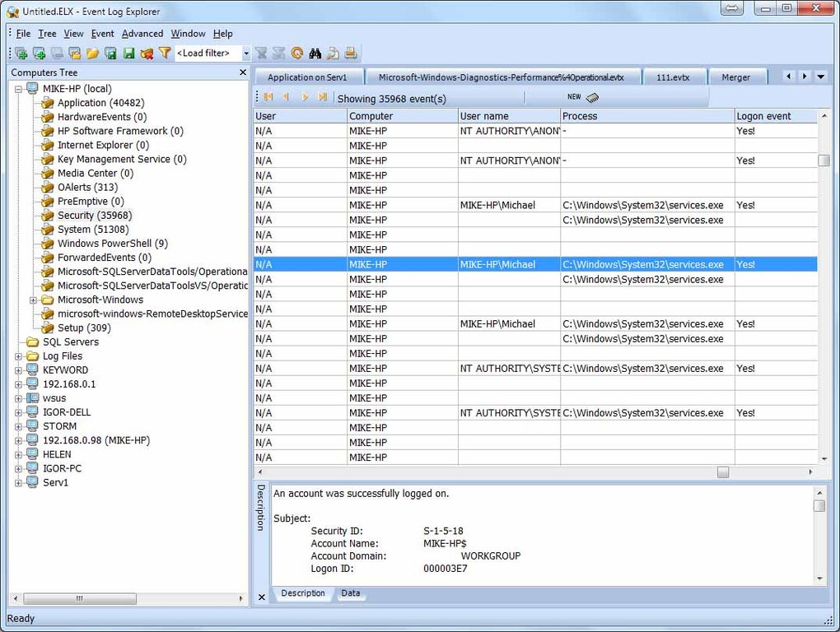Open the Advanced menu

tap(142, 34)
